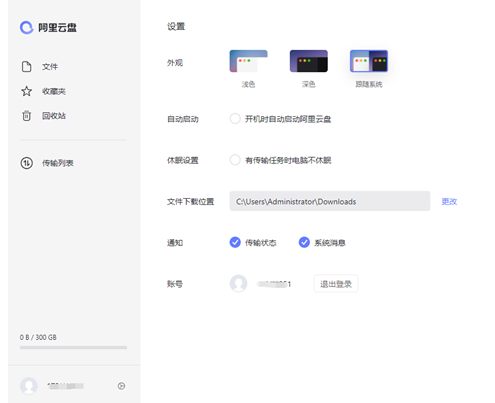Click 更改 to change download location

point(449,201)
